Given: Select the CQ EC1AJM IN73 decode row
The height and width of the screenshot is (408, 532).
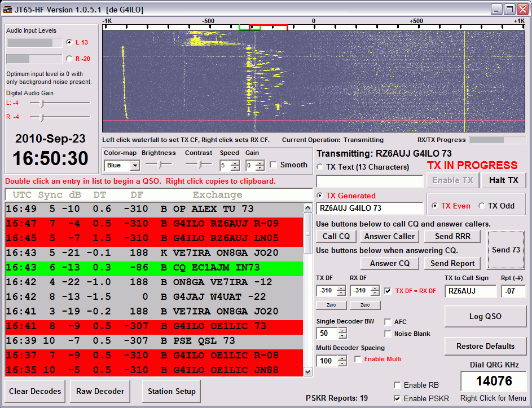Looking at the screenshot, I should pos(154,269).
